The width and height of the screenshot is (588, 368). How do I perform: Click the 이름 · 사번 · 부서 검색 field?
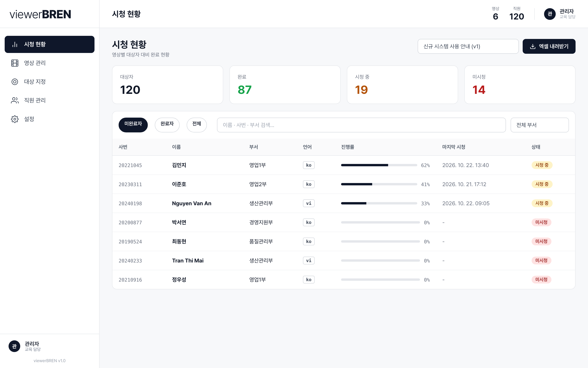361,125
